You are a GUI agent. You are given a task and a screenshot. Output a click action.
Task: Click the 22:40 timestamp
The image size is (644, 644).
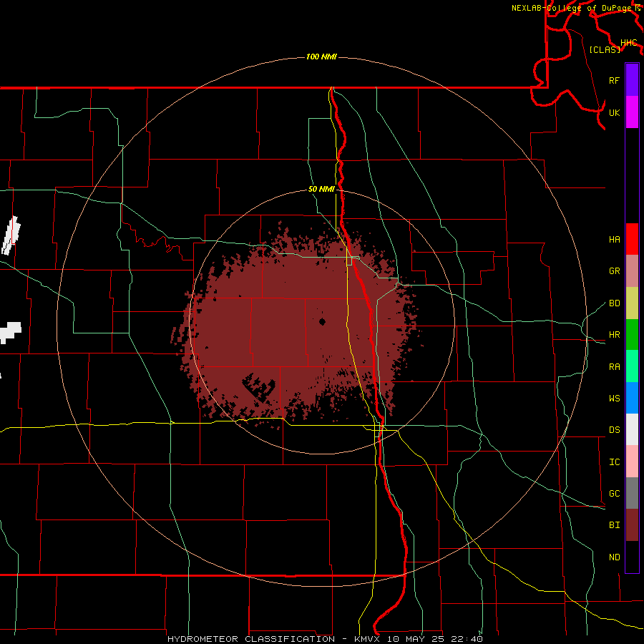[467, 639]
